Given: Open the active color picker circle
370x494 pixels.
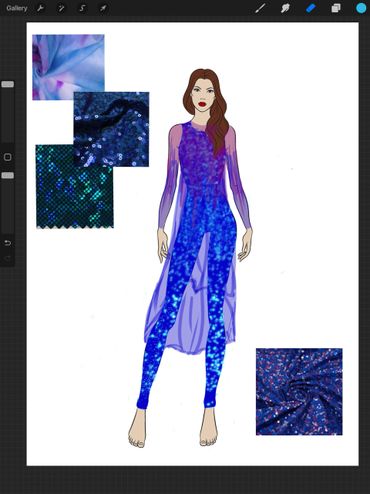Looking at the screenshot, I should tap(361, 8).
